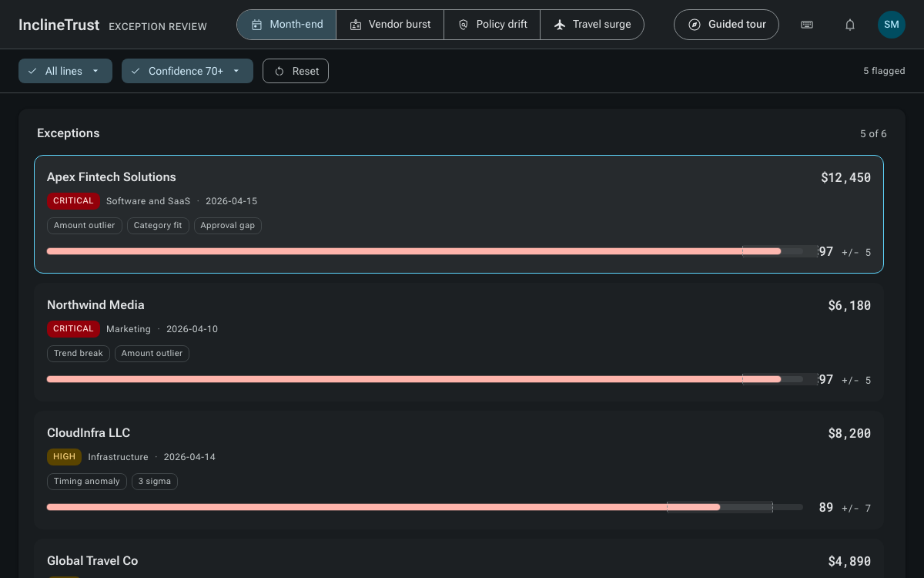Toggle the Amount outlier chip on Apex Fintech
The width and height of the screenshot is (924, 578).
pos(84,226)
